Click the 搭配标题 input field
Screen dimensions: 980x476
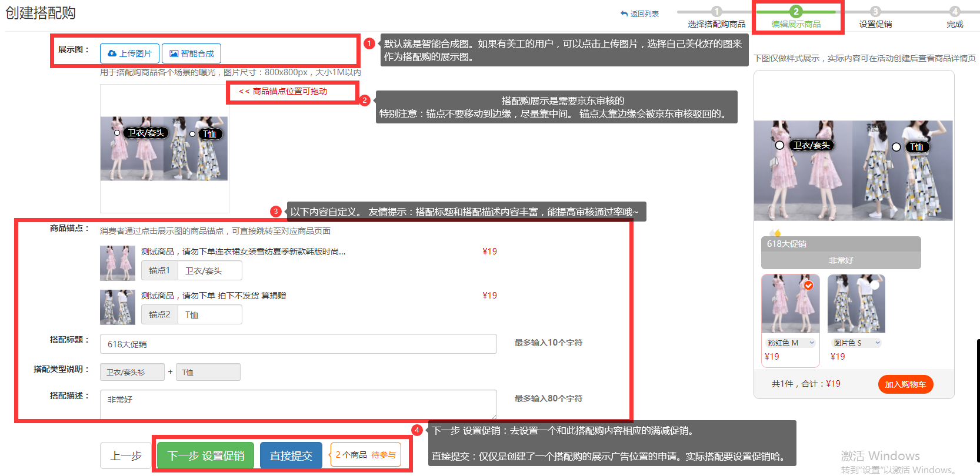(298, 344)
